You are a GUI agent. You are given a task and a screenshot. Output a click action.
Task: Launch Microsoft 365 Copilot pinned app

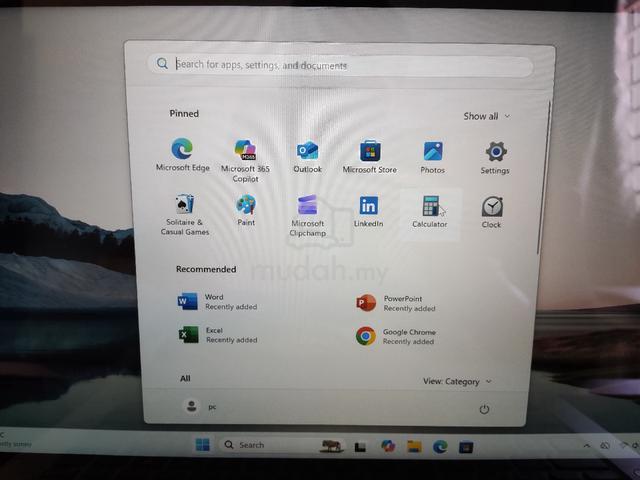(x=245, y=160)
